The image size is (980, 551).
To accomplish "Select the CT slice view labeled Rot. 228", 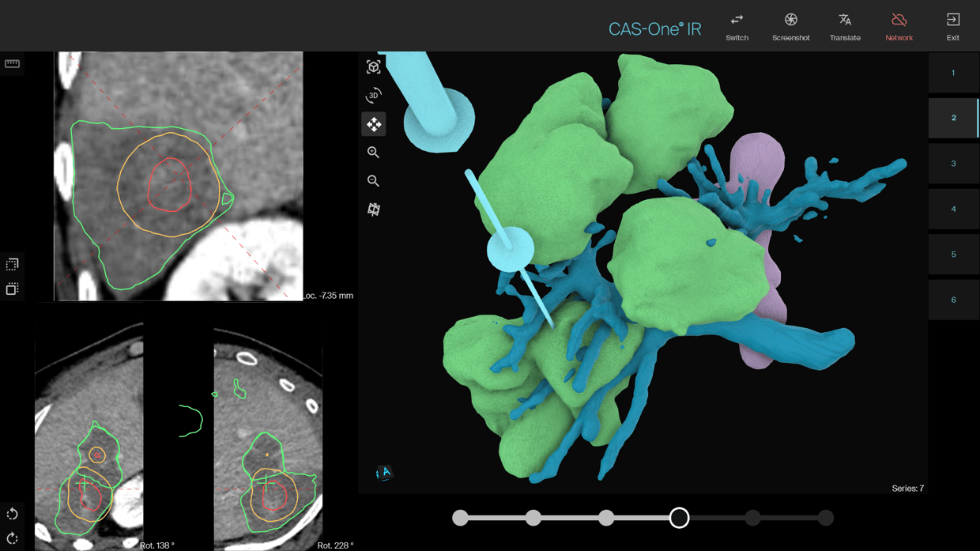I will pos(268,436).
